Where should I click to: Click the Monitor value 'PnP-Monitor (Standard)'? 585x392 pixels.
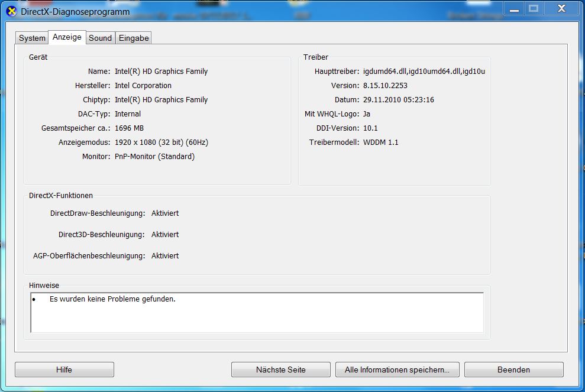(154, 156)
